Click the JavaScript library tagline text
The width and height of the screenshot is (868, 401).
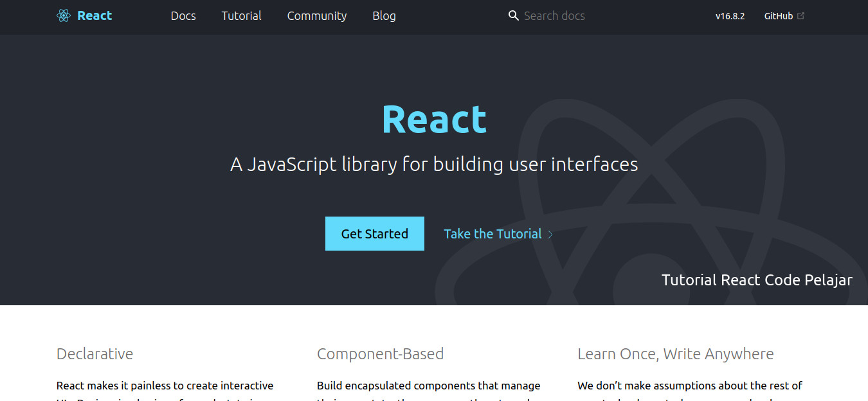pyautogui.click(x=434, y=165)
